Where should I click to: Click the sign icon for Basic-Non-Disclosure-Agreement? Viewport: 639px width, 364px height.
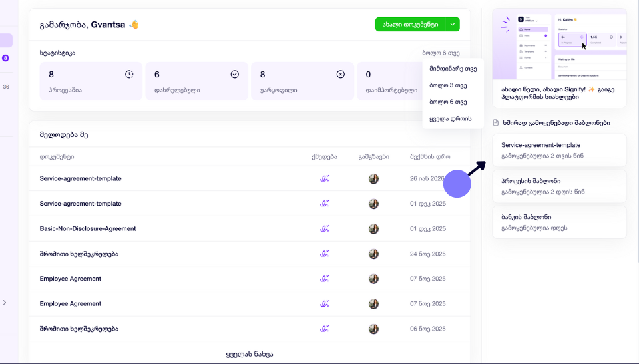point(324,229)
